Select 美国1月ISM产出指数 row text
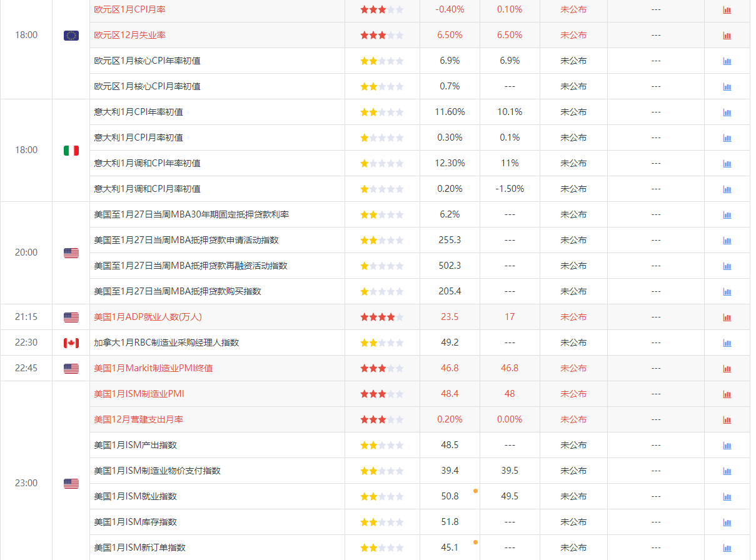The height and width of the screenshot is (560, 756). [x=135, y=445]
